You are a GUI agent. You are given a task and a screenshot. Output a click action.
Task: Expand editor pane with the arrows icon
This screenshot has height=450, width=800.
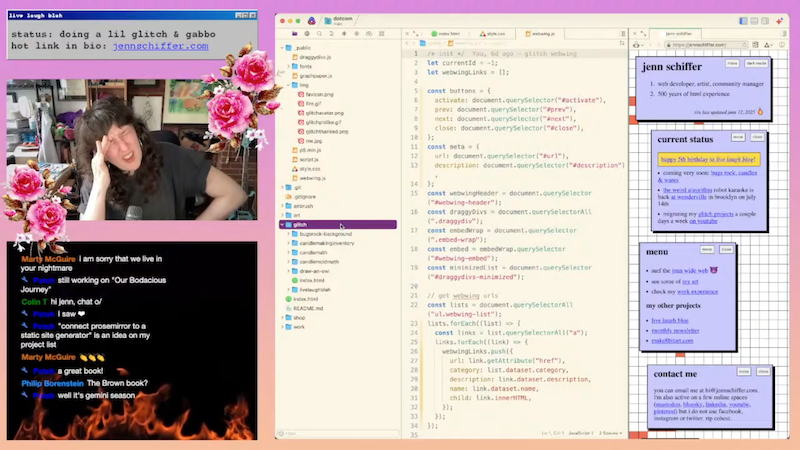pyautogui.click(x=415, y=34)
